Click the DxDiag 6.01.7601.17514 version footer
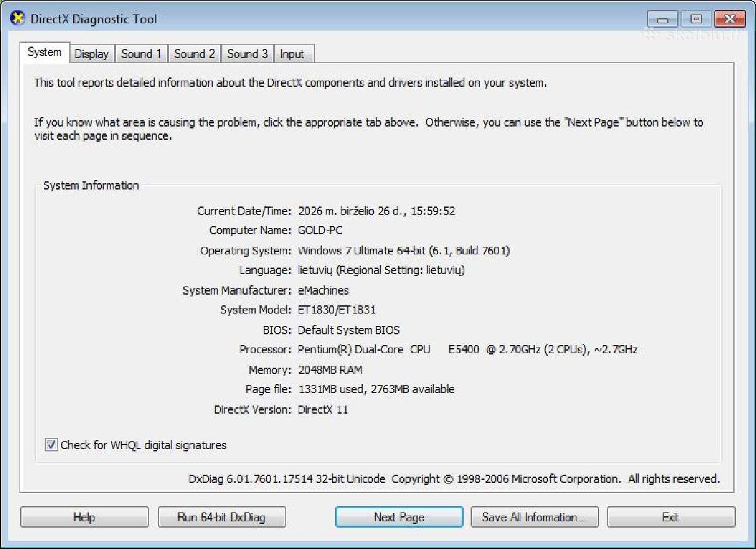 [x=454, y=479]
